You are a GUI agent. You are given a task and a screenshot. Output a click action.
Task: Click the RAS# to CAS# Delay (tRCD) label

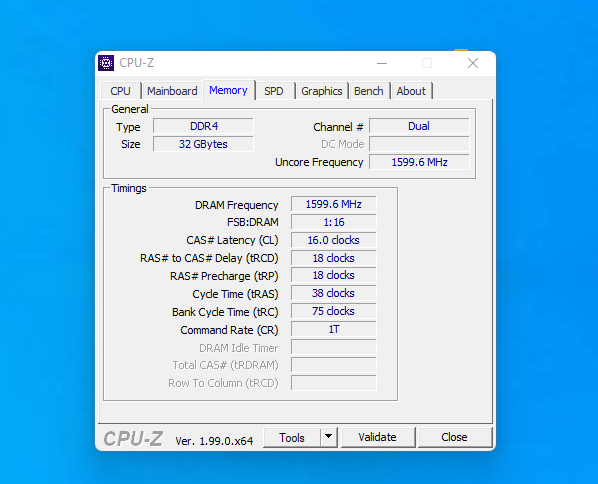coord(209,258)
